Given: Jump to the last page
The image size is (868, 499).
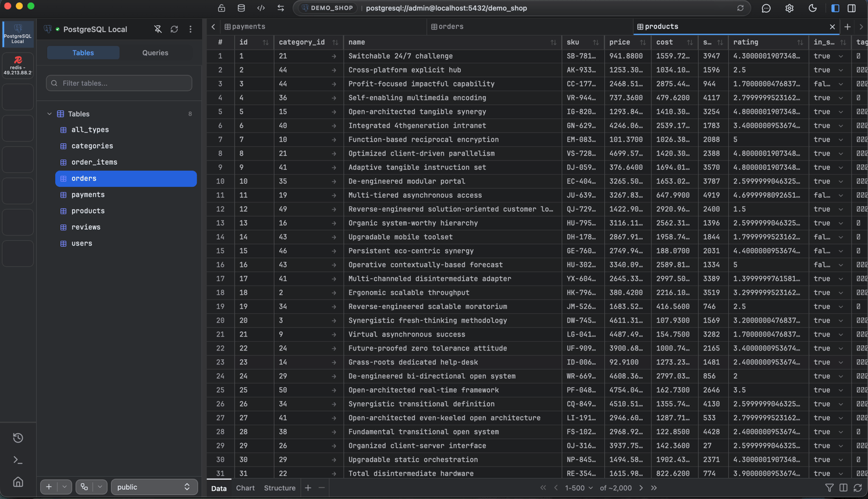Looking at the screenshot, I should 654,488.
